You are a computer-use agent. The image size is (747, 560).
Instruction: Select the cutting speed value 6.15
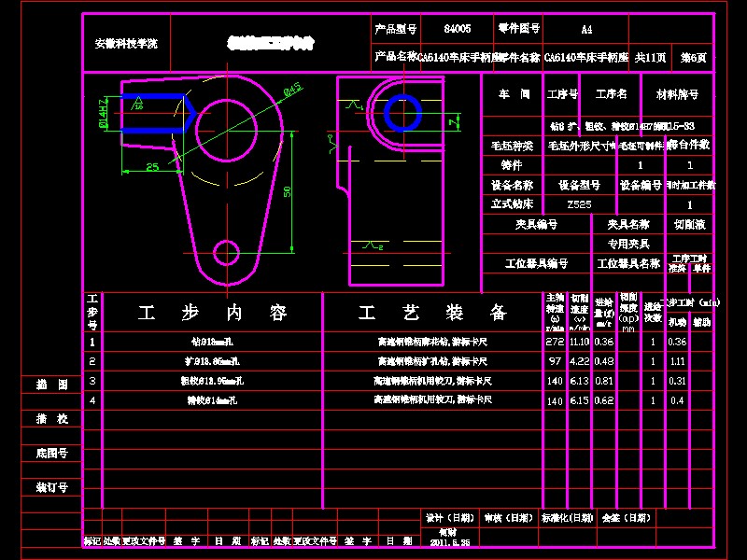point(579,400)
